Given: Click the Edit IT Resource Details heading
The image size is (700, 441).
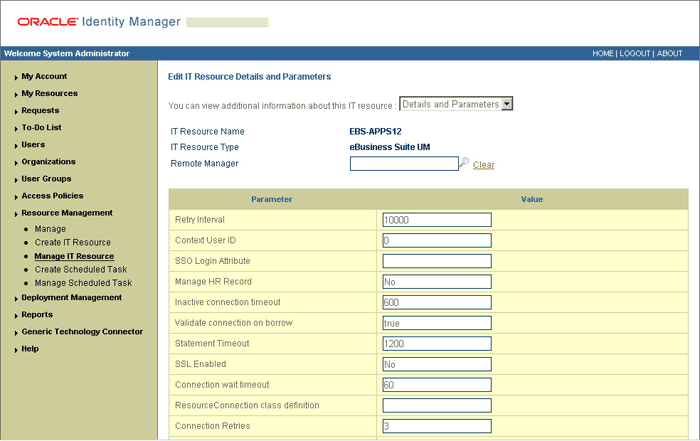Looking at the screenshot, I should 249,77.
